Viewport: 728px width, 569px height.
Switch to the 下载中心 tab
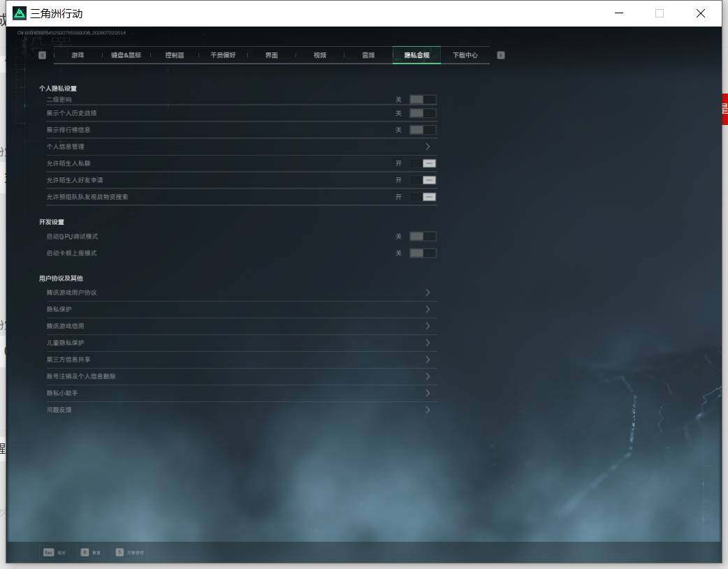pos(465,55)
